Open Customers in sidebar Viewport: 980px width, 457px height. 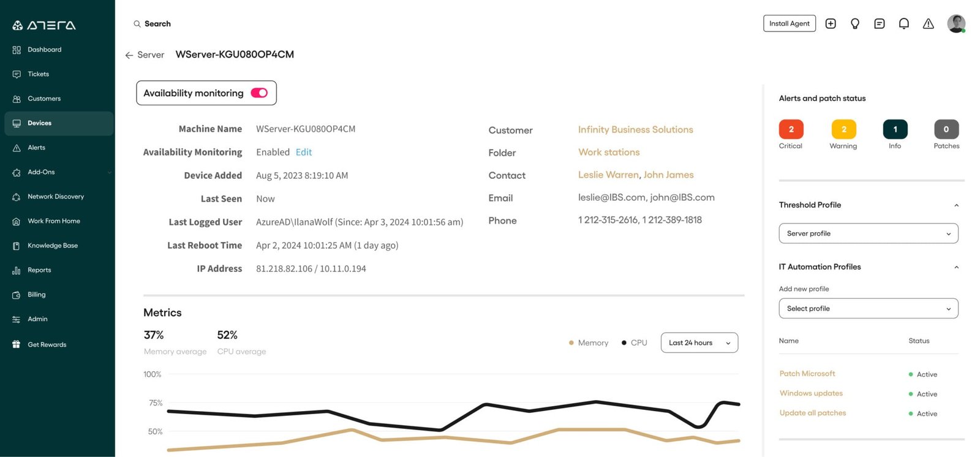(59, 99)
